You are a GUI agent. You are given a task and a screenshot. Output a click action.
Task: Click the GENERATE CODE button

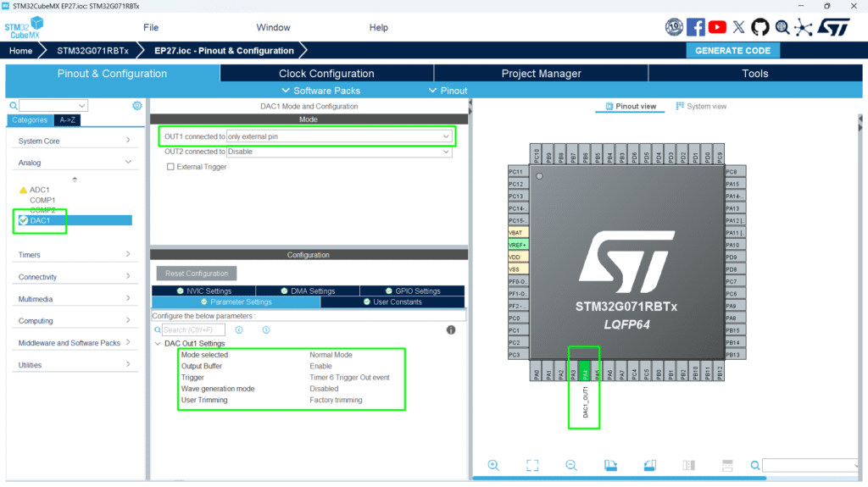point(732,51)
